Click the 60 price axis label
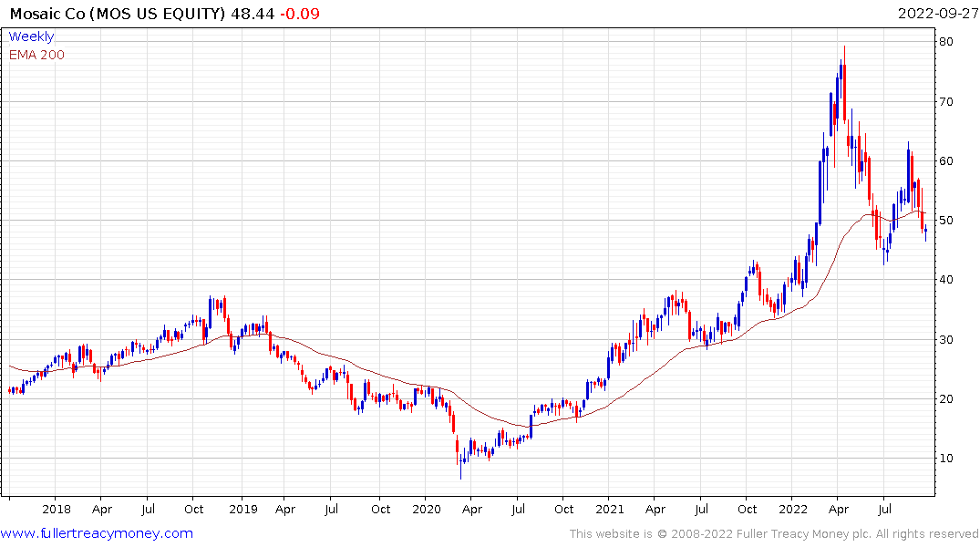 [x=945, y=160]
